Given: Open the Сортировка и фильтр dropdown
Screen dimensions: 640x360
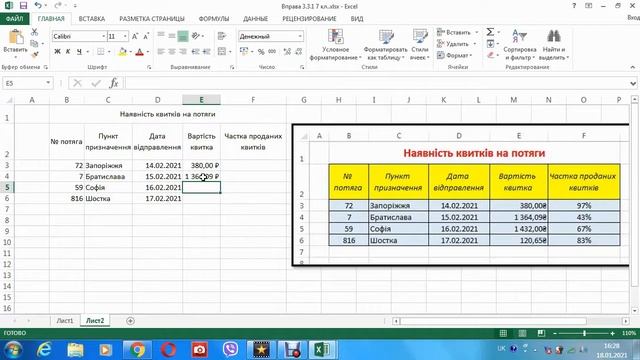Looking at the screenshot, I should coord(520,44).
